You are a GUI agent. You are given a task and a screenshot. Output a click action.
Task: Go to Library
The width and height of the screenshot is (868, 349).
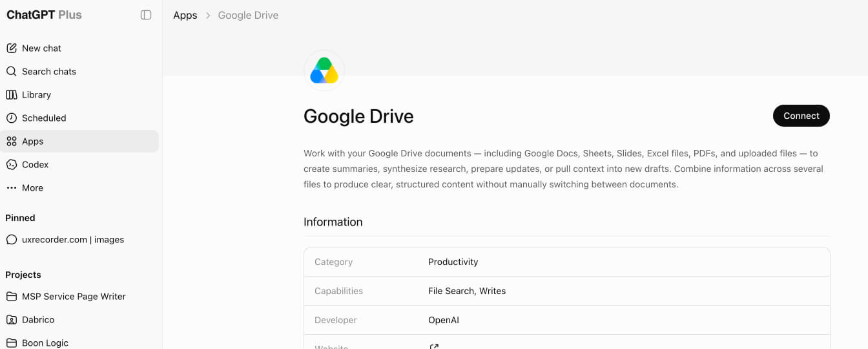click(80, 94)
